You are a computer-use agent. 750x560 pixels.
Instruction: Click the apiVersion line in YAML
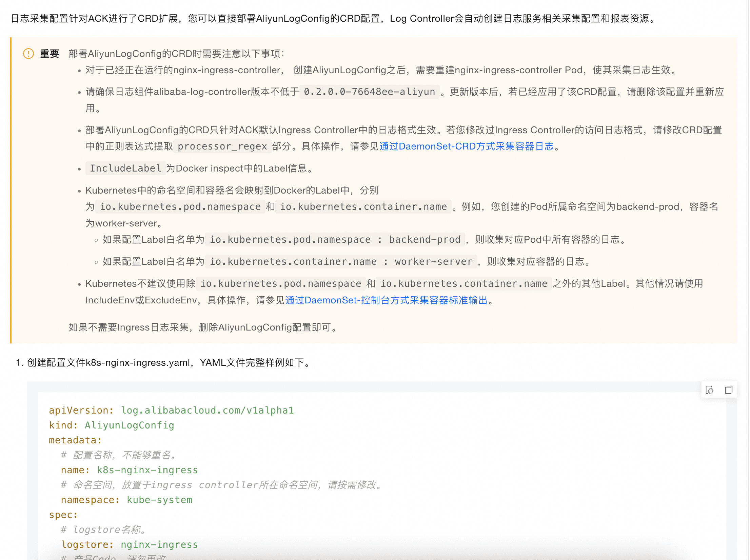(171, 411)
